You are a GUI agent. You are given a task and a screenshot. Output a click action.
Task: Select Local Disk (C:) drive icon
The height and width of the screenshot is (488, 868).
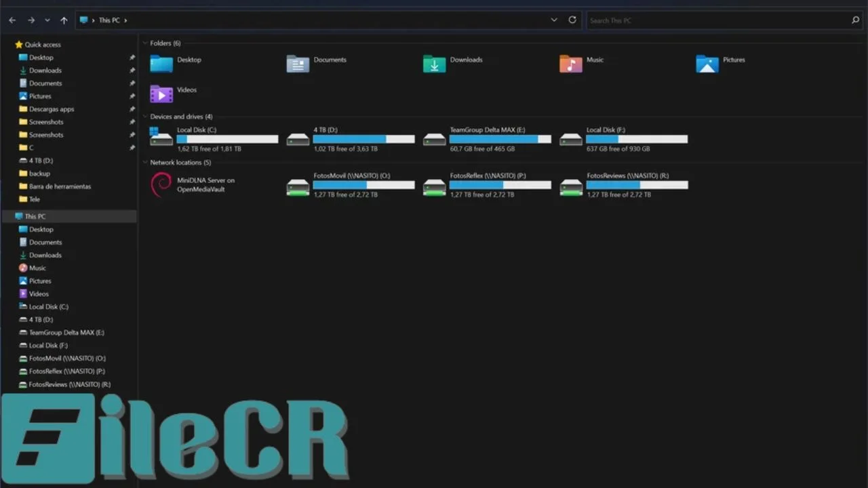[161, 138]
